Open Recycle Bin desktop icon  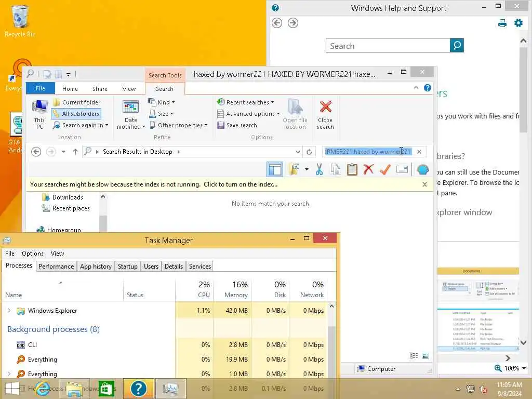(20, 21)
